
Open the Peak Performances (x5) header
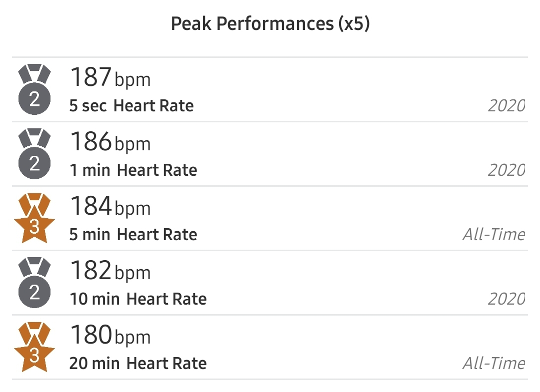click(x=270, y=24)
